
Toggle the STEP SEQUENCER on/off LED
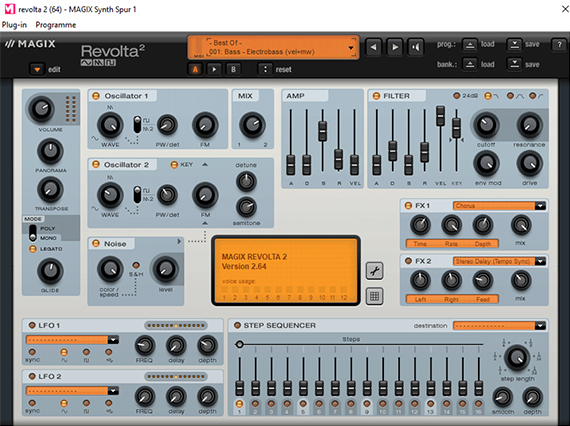pos(237,325)
